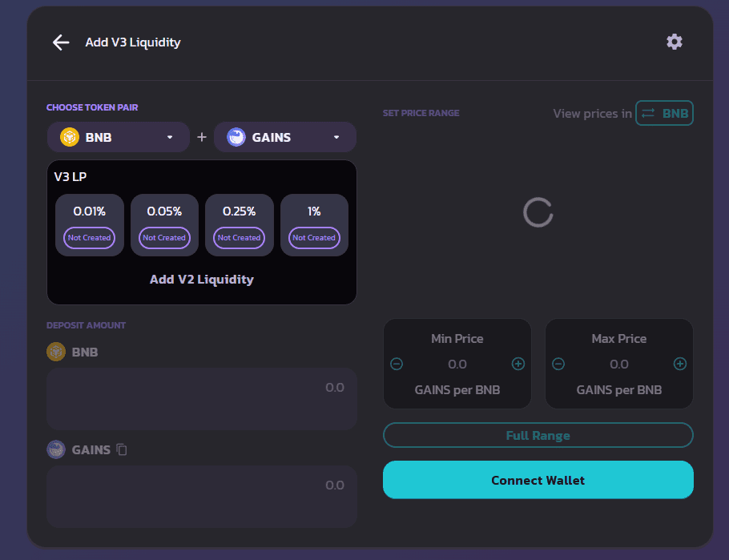The height and width of the screenshot is (560, 729).
Task: Select the 0.05% fee tier
Action: (164, 224)
